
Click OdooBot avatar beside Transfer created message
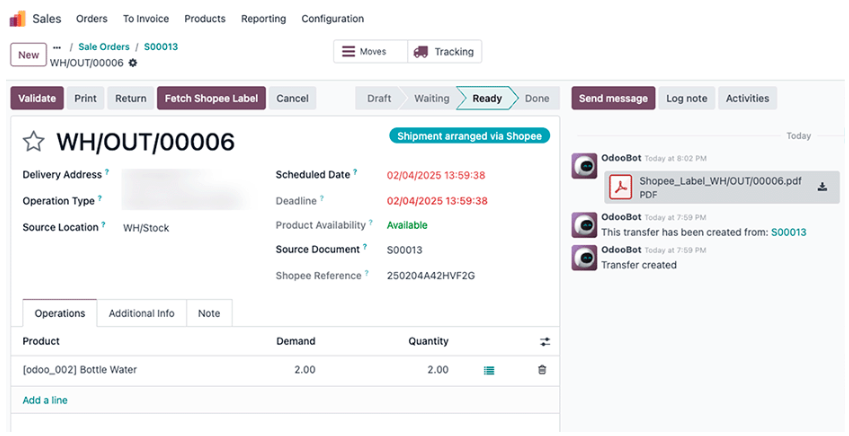584,258
